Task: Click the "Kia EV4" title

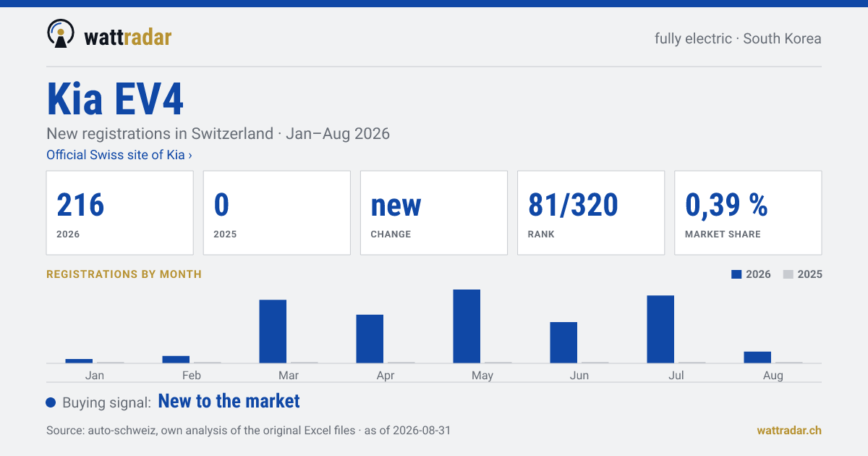Action: pyautogui.click(x=115, y=99)
